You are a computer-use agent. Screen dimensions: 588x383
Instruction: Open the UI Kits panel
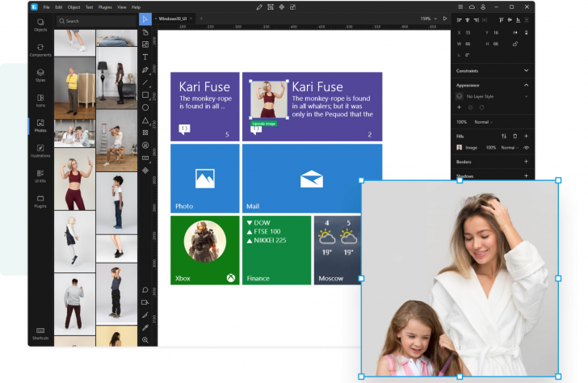40,176
